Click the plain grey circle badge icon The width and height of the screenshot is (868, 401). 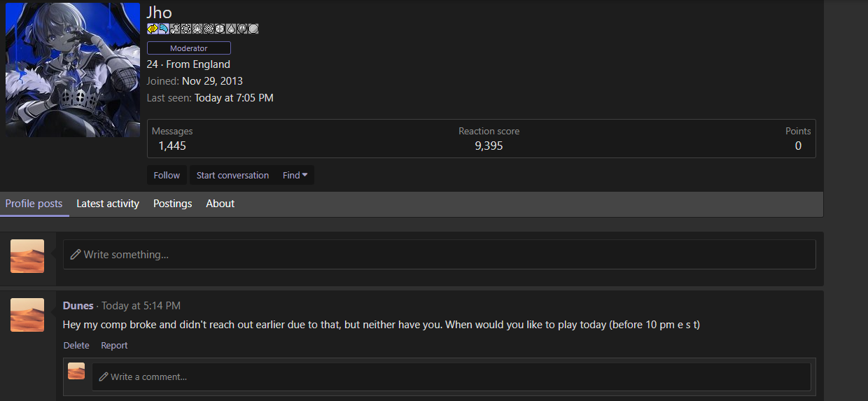tap(253, 29)
